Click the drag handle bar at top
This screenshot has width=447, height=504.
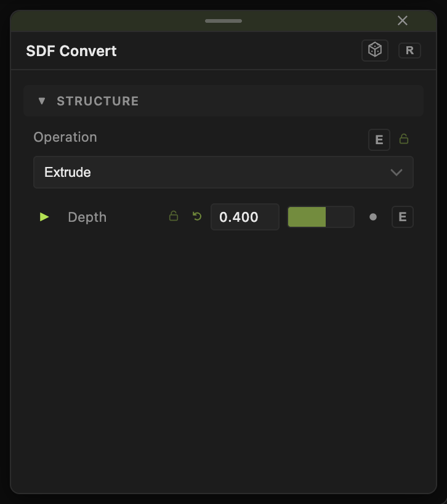[x=223, y=21]
